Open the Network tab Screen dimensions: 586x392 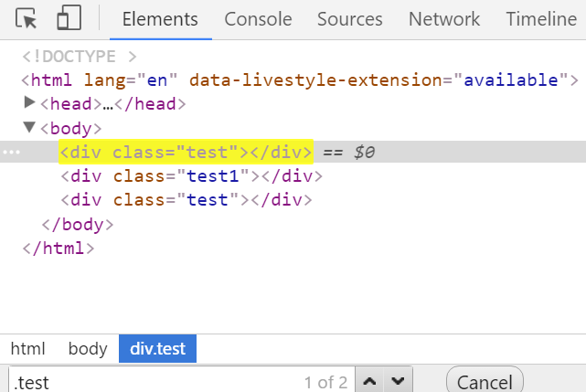(444, 19)
